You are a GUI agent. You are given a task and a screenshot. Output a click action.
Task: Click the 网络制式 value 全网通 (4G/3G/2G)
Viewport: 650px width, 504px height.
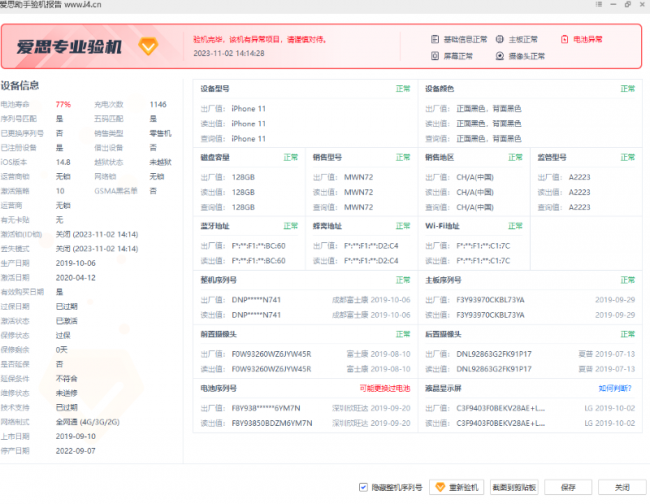point(87,422)
